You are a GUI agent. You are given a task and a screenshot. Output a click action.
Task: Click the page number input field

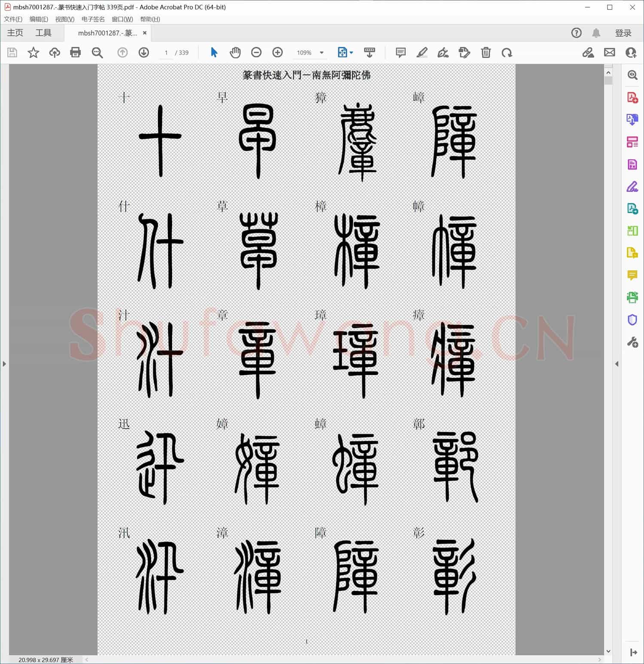(166, 52)
